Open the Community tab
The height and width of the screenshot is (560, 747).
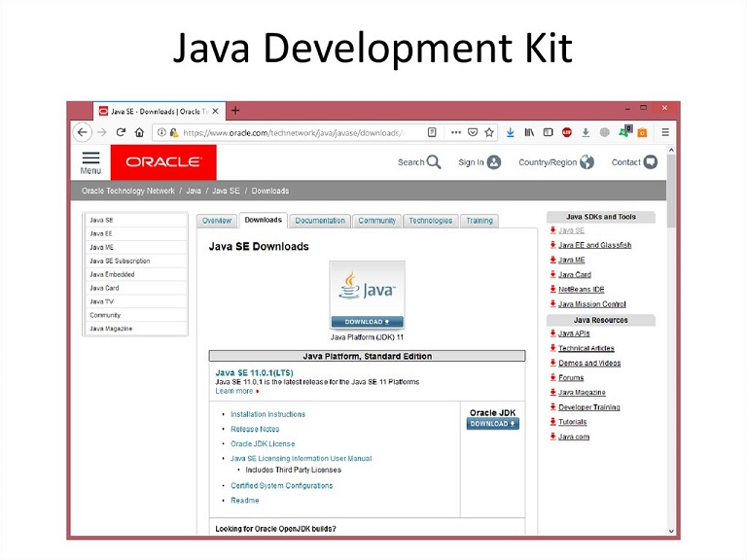tap(376, 221)
